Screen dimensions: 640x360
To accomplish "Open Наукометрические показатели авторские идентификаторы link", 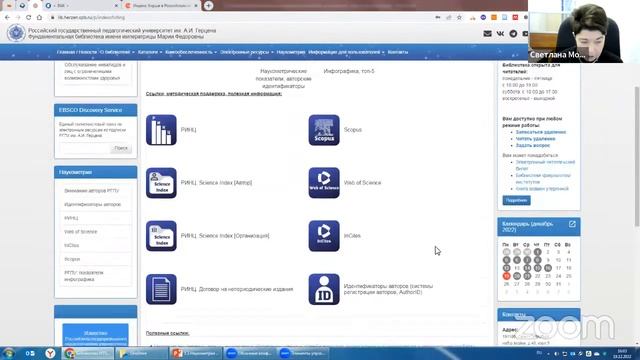I will tap(283, 79).
